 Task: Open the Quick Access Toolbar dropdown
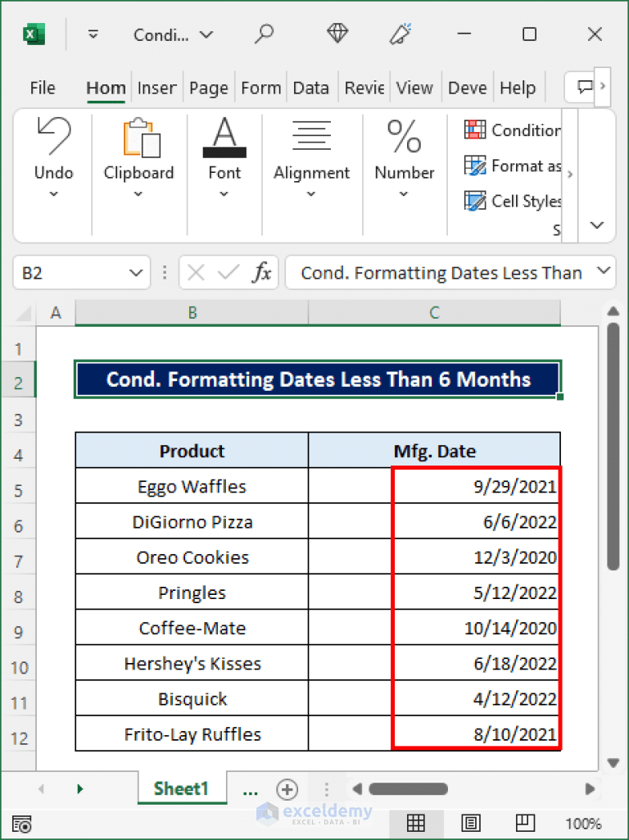point(93,34)
